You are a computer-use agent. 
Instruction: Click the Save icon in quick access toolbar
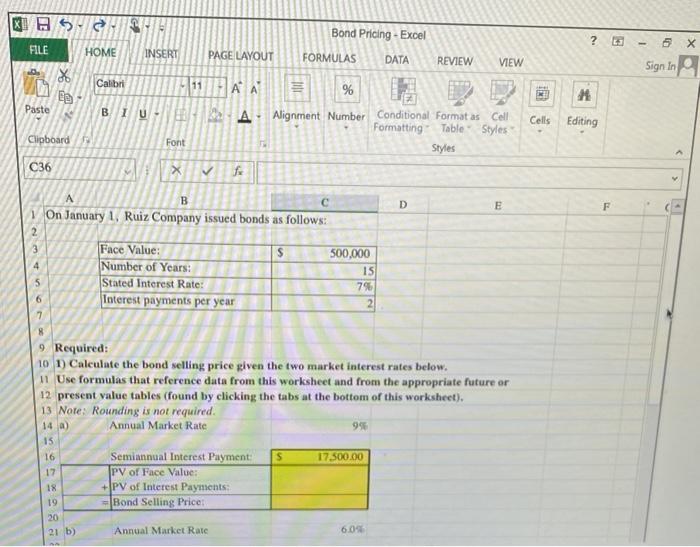click(43, 24)
